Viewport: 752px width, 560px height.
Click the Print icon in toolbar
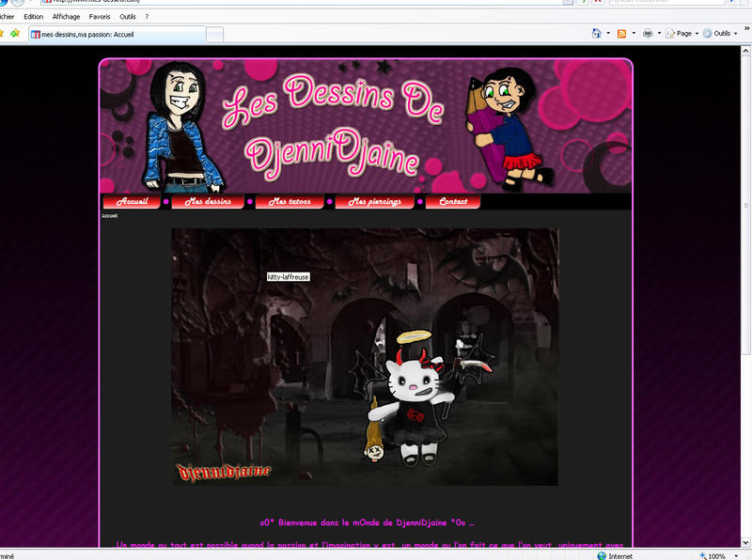coord(648,33)
